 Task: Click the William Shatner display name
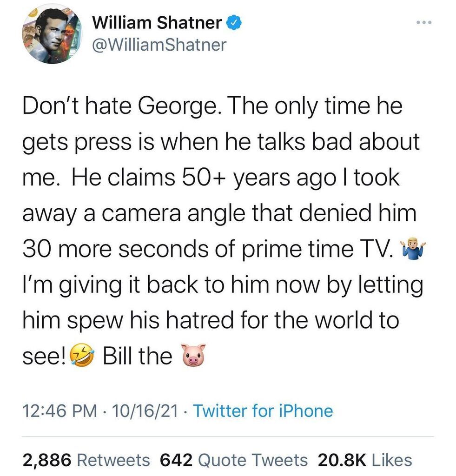point(158,23)
